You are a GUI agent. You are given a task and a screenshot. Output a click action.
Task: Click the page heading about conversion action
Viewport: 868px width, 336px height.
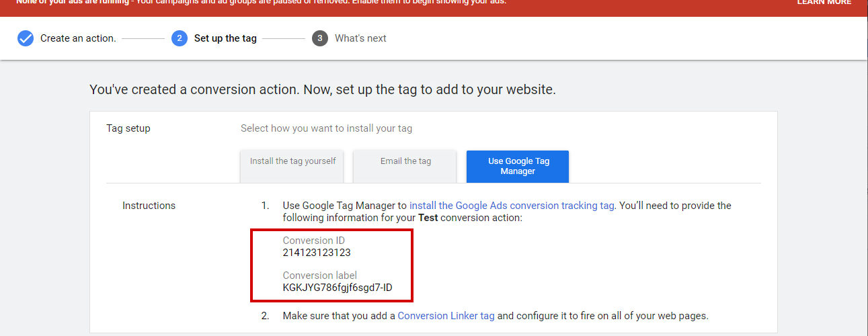click(x=323, y=89)
